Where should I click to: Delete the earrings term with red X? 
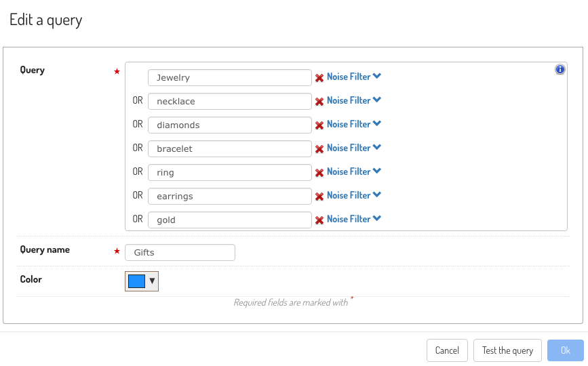(319, 197)
